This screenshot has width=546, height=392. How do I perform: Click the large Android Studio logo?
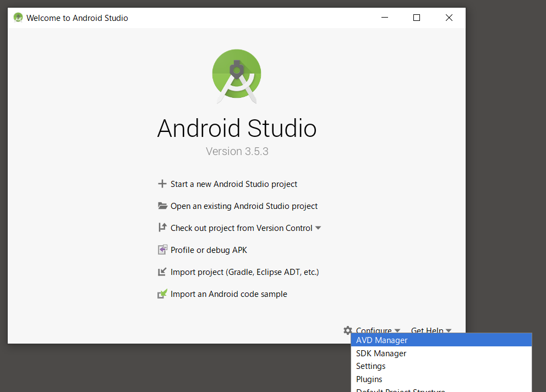click(x=237, y=76)
